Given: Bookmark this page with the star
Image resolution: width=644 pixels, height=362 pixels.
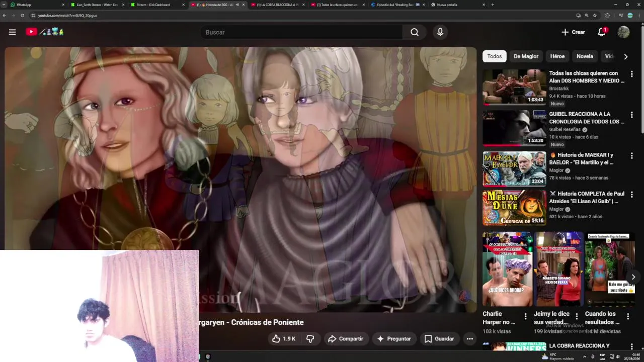Looking at the screenshot, I should tap(595, 16).
